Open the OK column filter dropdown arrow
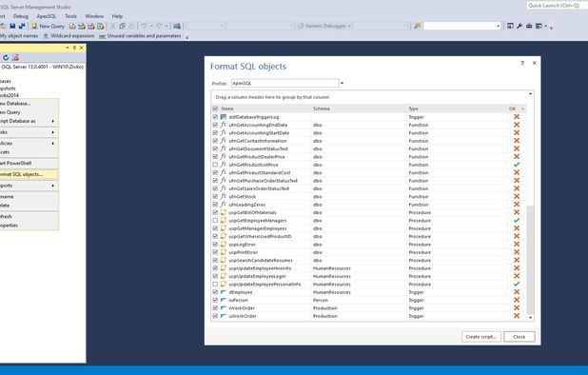Viewport: 588px width, 375px height. click(x=522, y=109)
